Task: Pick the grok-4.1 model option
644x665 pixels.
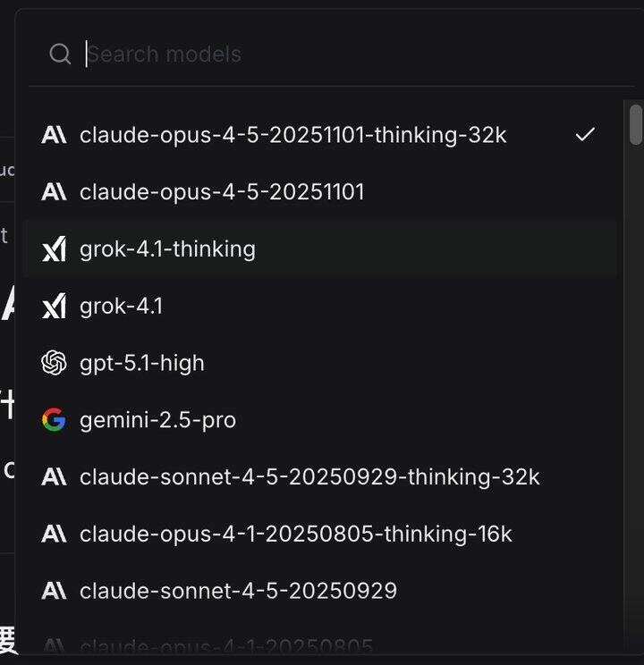Action: 122,307
